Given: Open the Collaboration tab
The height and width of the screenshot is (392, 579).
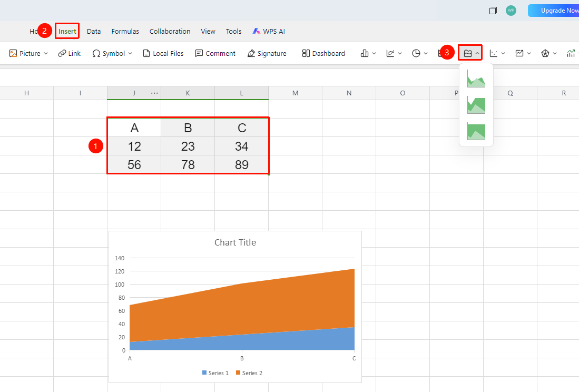Looking at the screenshot, I should click(170, 32).
